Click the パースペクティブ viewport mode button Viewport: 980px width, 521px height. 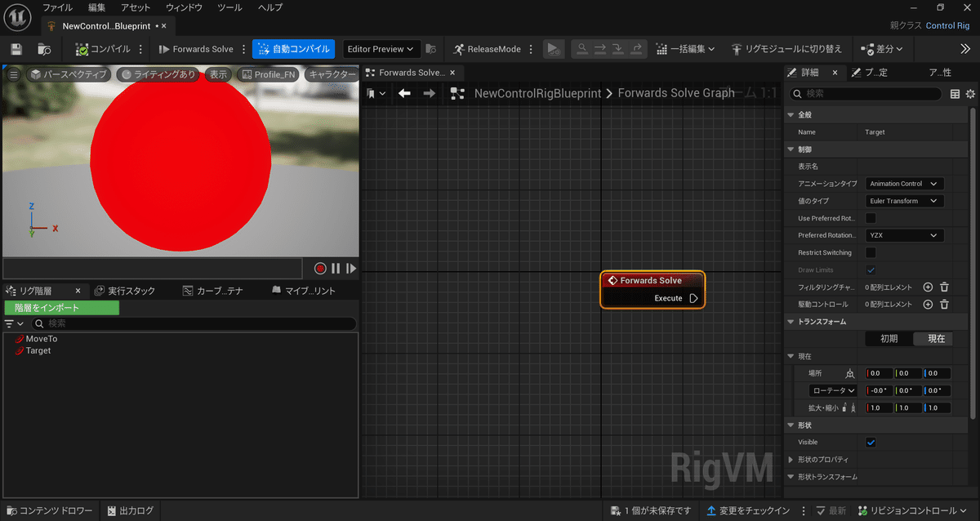(x=69, y=74)
